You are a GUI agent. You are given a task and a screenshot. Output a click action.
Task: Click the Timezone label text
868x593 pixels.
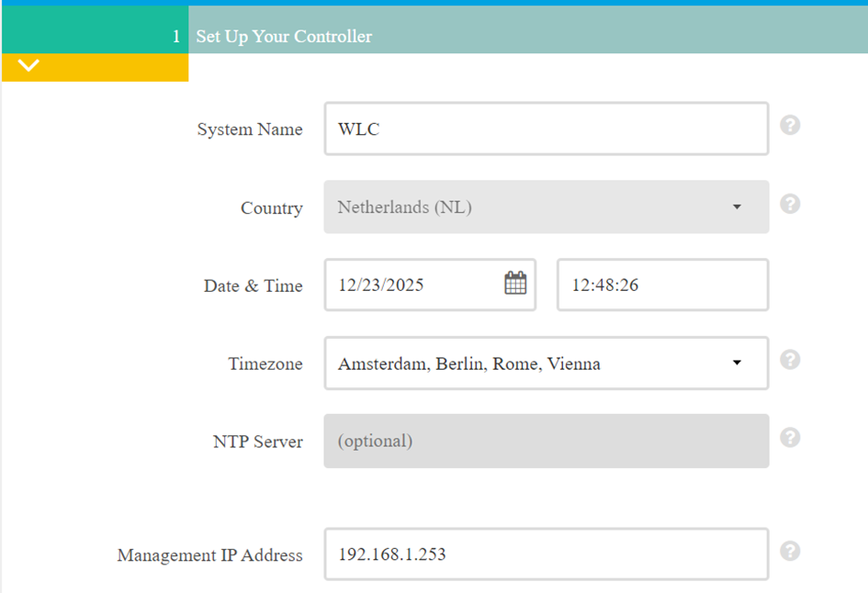(x=265, y=364)
